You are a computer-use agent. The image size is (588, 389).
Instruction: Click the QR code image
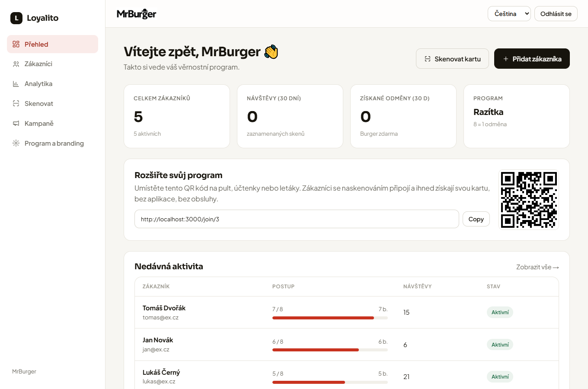tap(529, 200)
